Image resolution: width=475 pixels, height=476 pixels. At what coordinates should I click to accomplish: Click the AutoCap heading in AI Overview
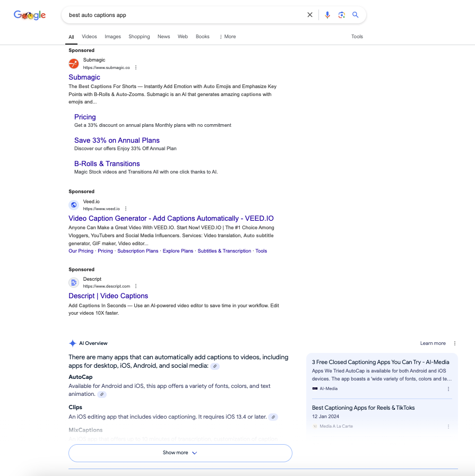pos(81,377)
